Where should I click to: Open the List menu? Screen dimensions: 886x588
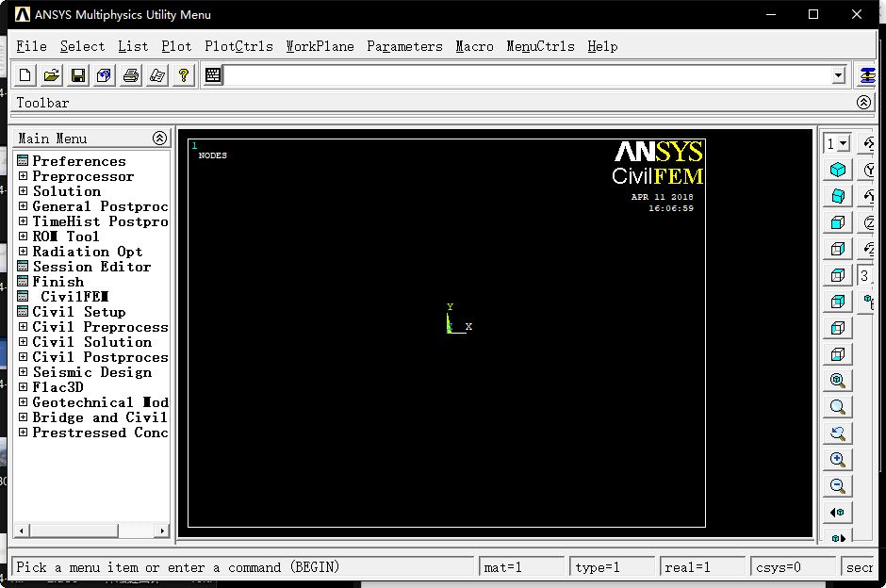pos(133,46)
